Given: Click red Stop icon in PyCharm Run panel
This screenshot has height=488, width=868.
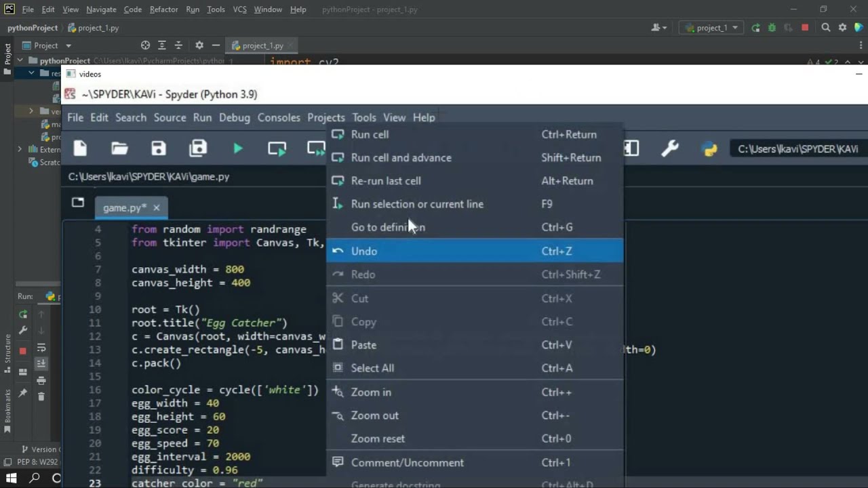Looking at the screenshot, I should (22, 350).
